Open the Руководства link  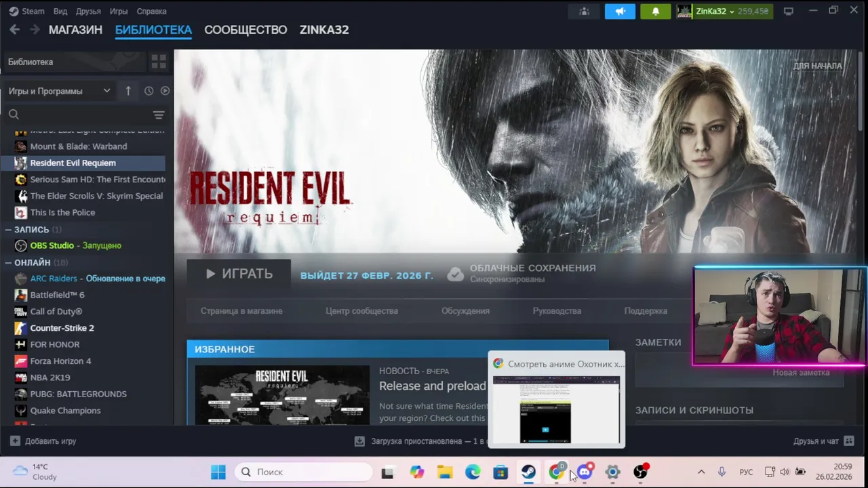pyautogui.click(x=557, y=311)
